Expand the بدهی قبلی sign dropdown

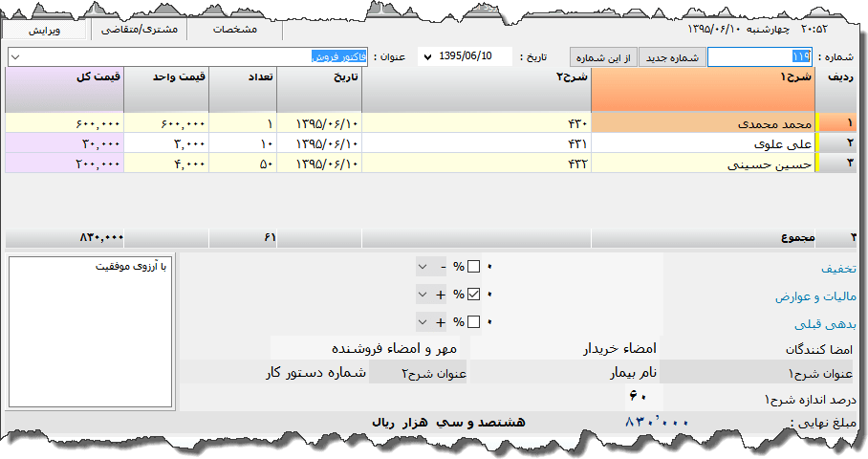(424, 322)
